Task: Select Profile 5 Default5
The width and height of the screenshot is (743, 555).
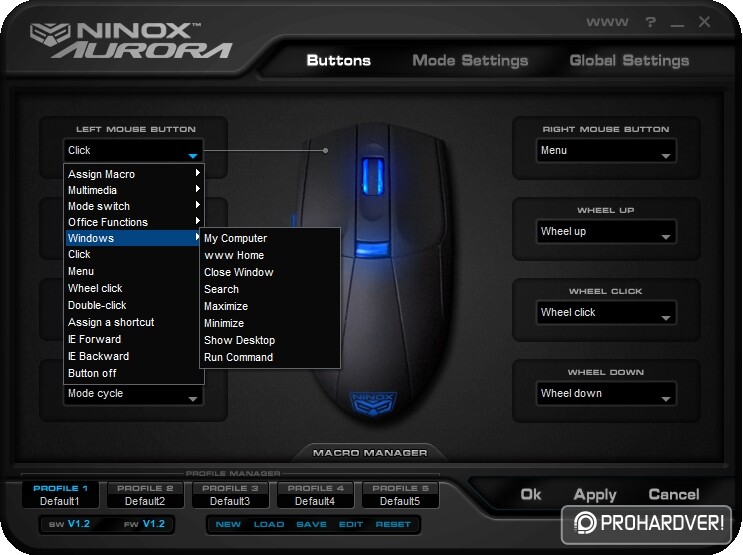Action: (x=400, y=495)
